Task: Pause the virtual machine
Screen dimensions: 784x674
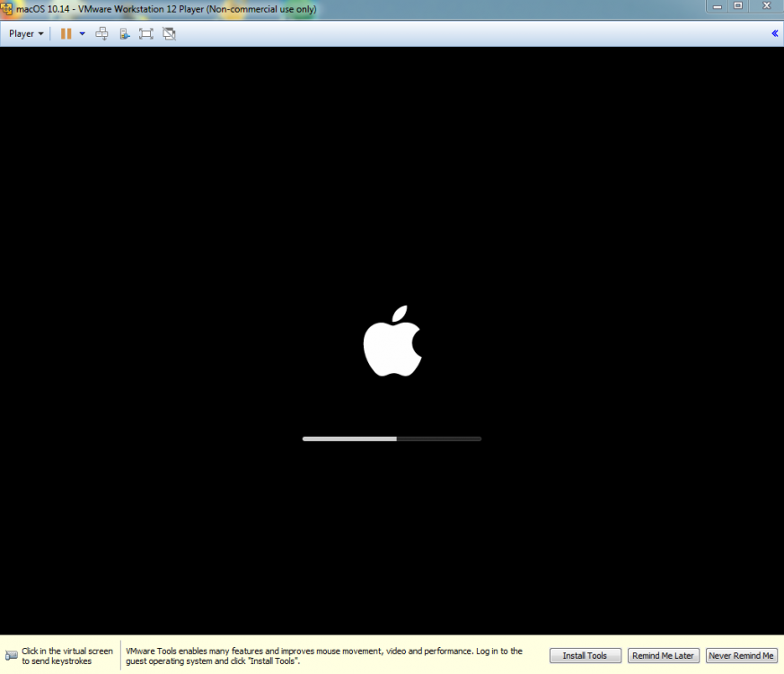Action: pos(66,33)
